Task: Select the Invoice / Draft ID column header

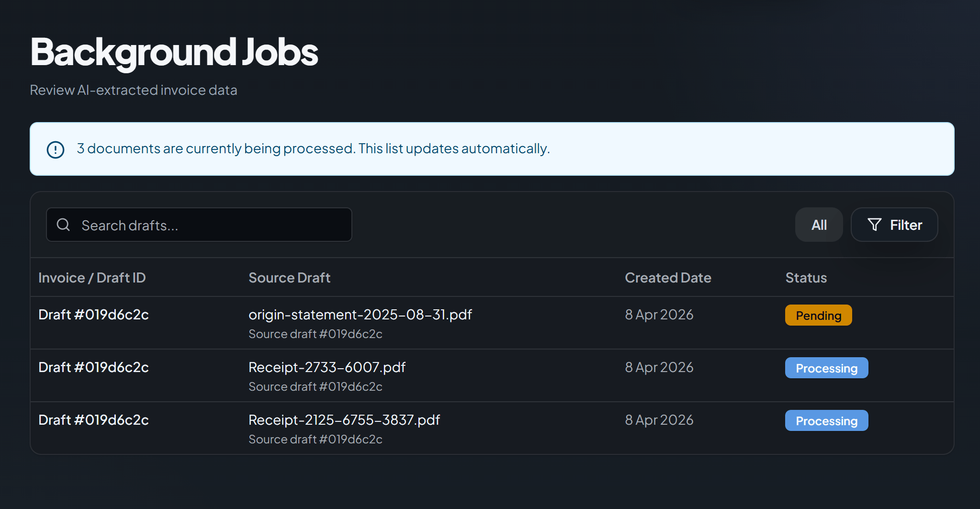Action: 92,277
